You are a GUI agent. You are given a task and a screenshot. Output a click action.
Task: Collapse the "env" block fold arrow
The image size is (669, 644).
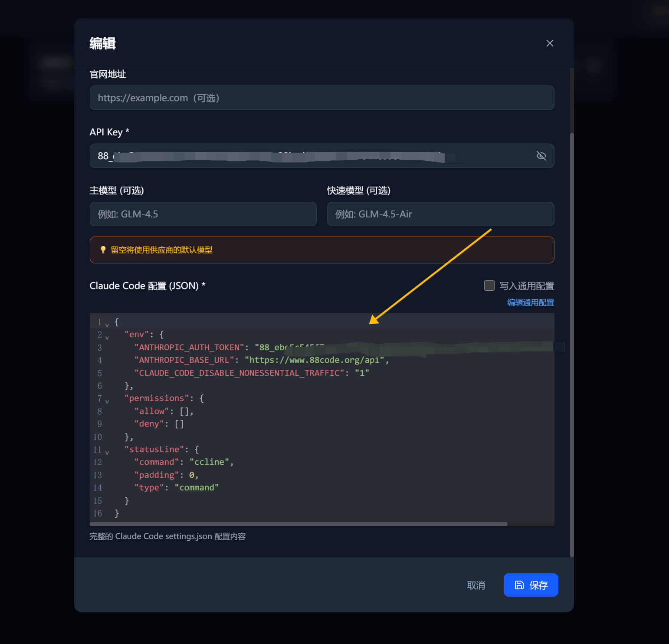[x=107, y=337]
